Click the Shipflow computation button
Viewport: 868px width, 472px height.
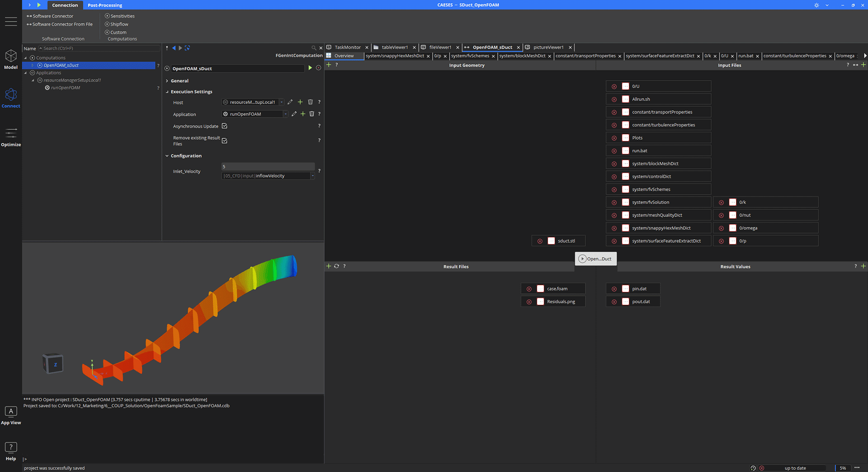coord(117,24)
